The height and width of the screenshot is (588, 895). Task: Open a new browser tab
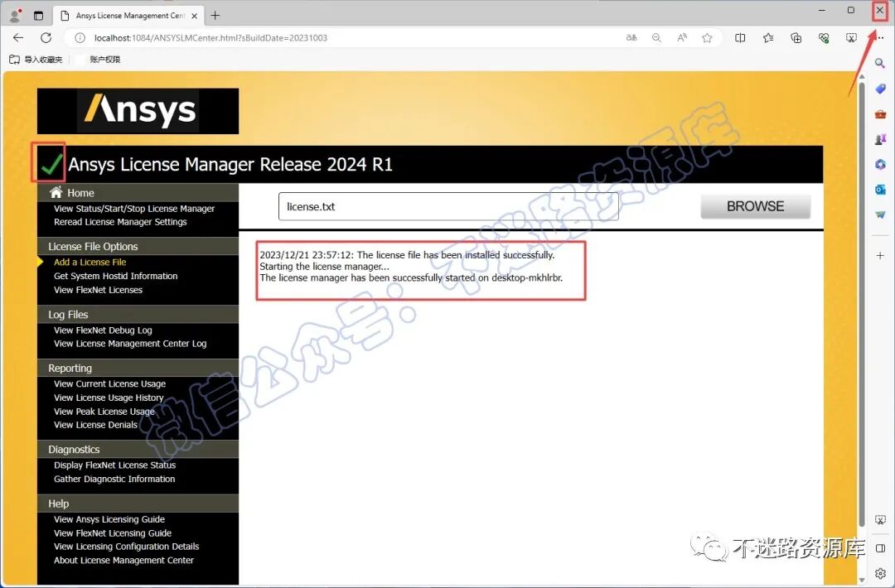(215, 16)
